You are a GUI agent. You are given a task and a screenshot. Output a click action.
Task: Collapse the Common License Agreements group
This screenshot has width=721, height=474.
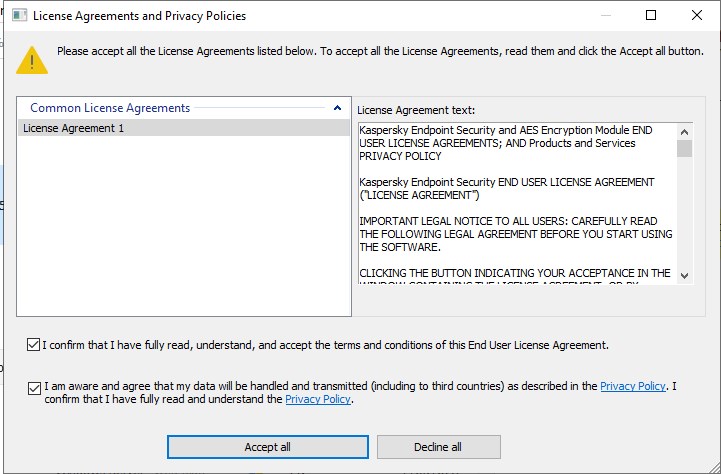pyautogui.click(x=337, y=108)
